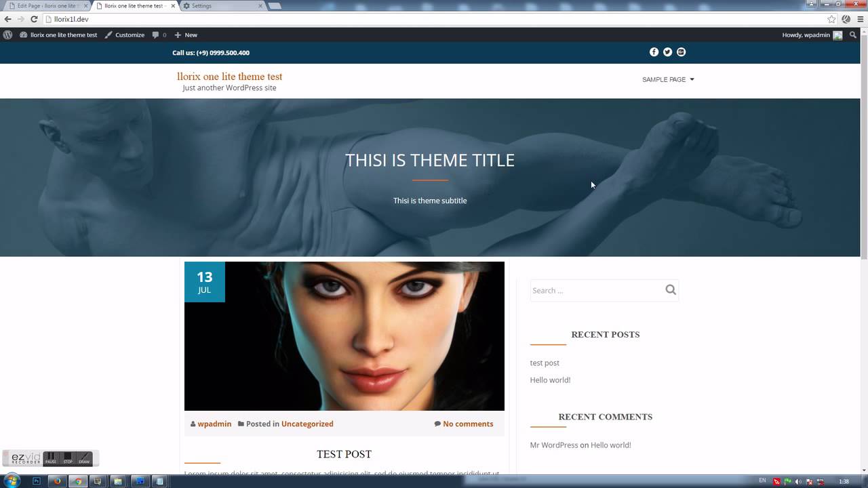Open the TEST POST title

point(344,454)
